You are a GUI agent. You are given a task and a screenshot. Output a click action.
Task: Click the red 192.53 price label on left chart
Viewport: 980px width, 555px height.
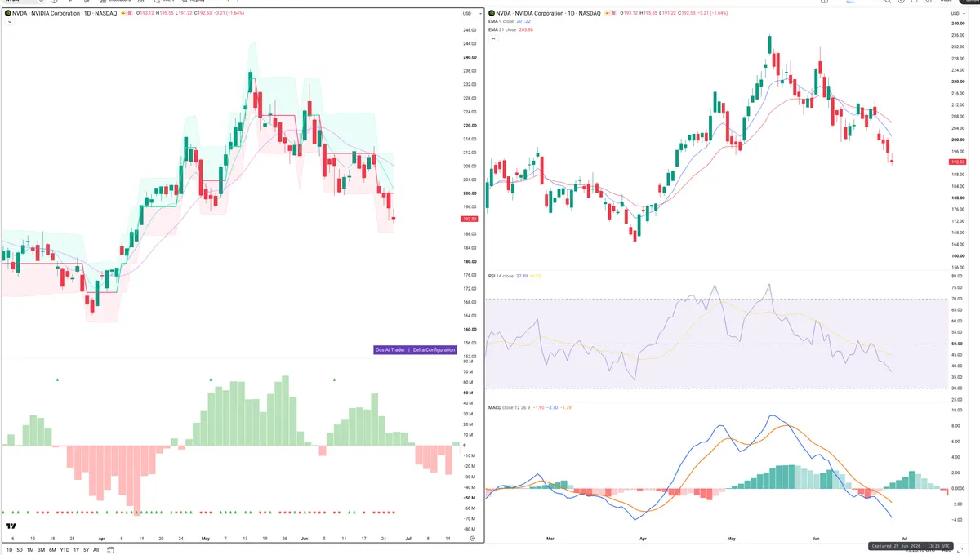(470, 220)
